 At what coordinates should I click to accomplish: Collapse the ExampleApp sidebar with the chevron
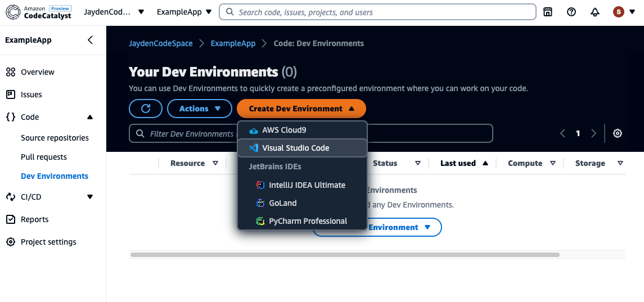(91, 40)
